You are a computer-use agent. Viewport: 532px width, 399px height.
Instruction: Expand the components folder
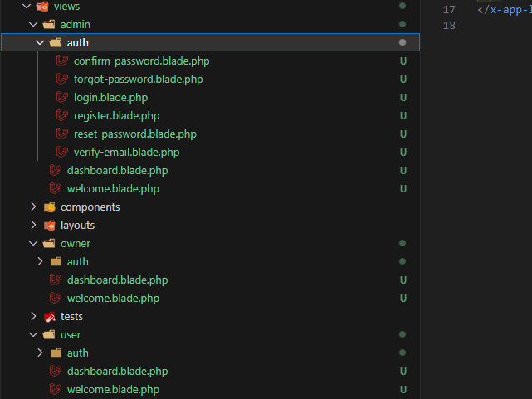pyautogui.click(x=33, y=207)
